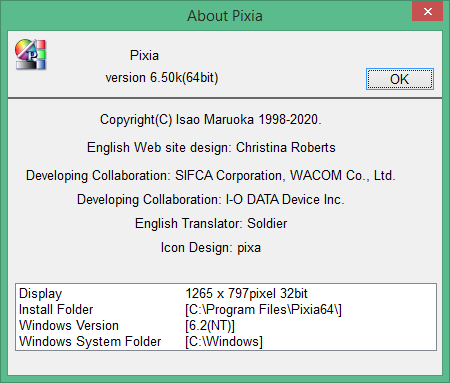The height and width of the screenshot is (383, 450).
Task: Click the I-O DATA Device Inc. line
Action: 211,199
